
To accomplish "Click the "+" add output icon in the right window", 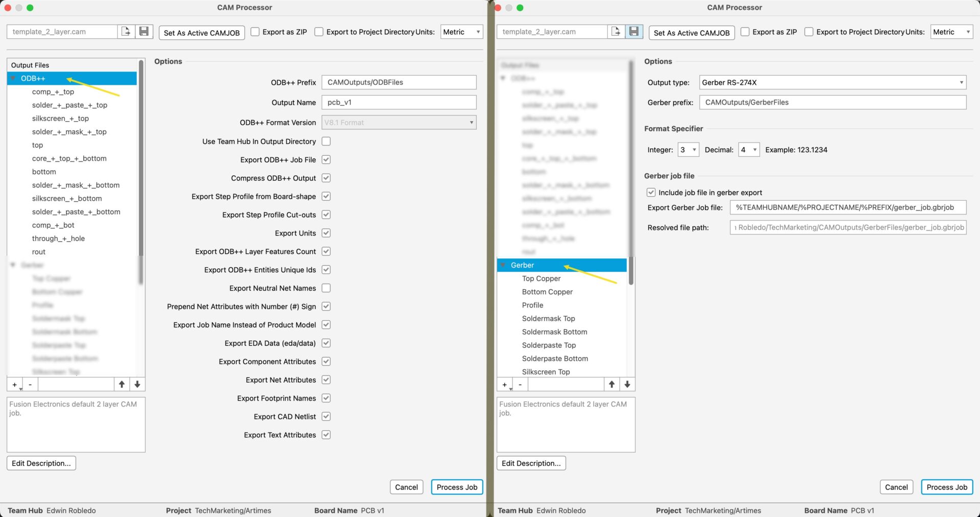I will tap(504, 384).
